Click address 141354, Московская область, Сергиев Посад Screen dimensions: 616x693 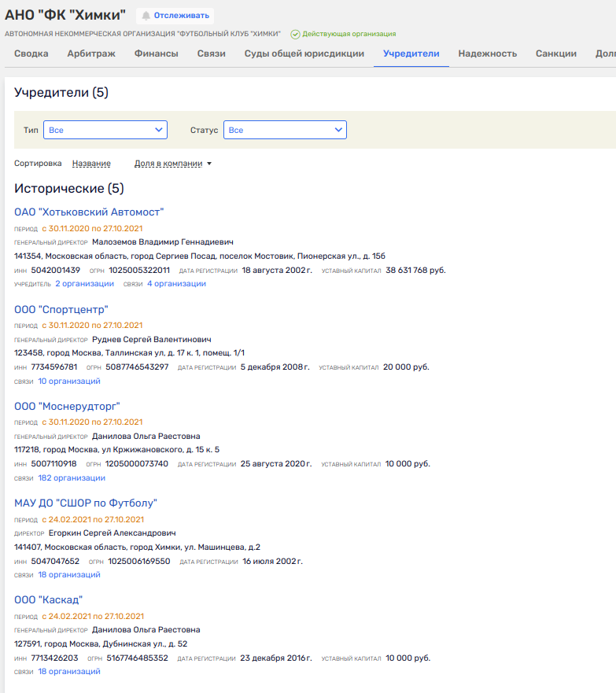pyautogui.click(x=200, y=256)
